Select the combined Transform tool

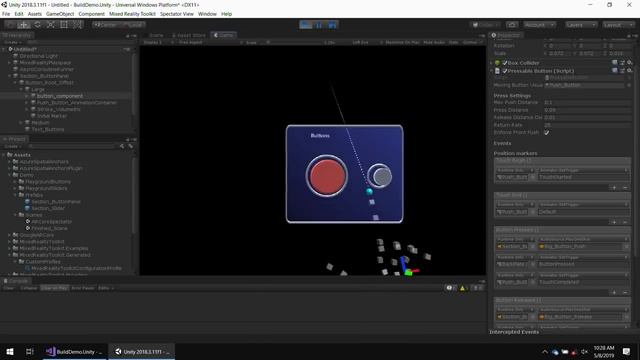coord(78,25)
